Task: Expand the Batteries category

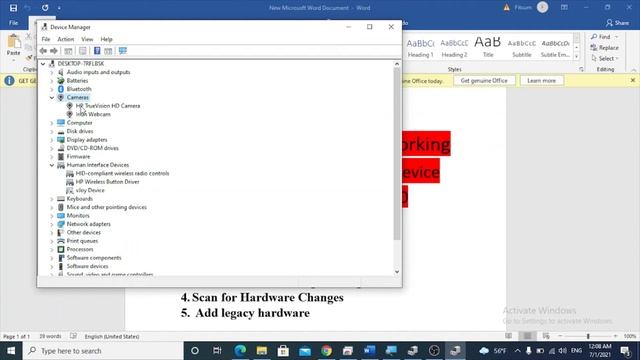Action: [x=52, y=81]
